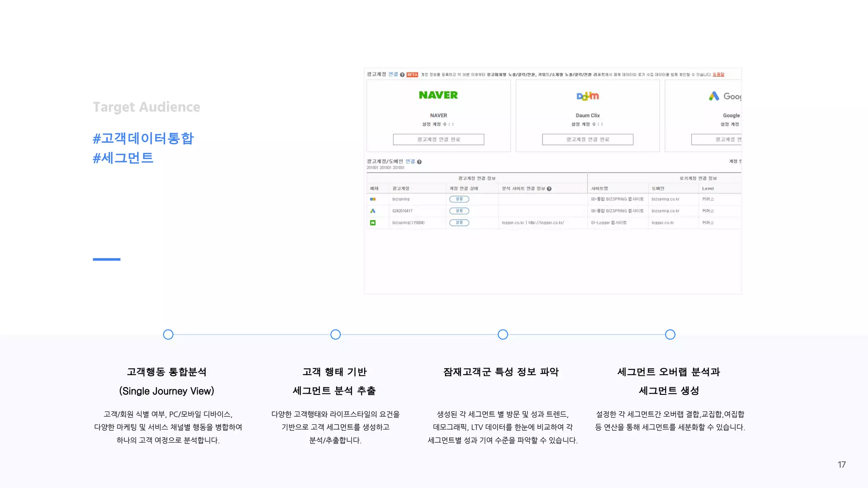868x488 pixels.
Task: Click the 계정 연결 상태 column header
Action: point(464,189)
